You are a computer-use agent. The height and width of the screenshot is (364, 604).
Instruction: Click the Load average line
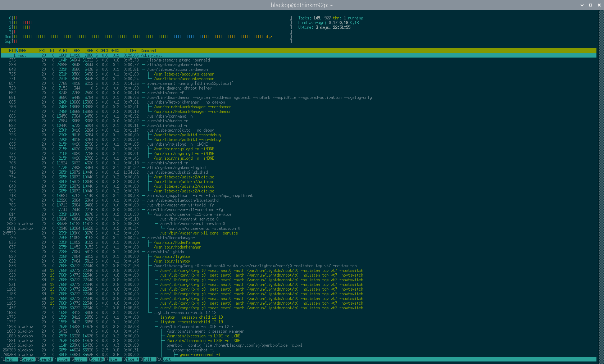tap(328, 22)
